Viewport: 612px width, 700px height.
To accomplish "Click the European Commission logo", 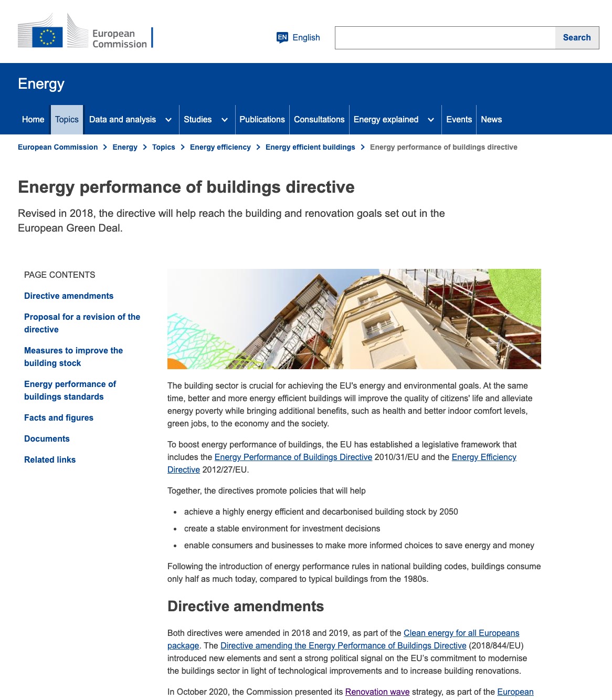I will click(x=84, y=33).
